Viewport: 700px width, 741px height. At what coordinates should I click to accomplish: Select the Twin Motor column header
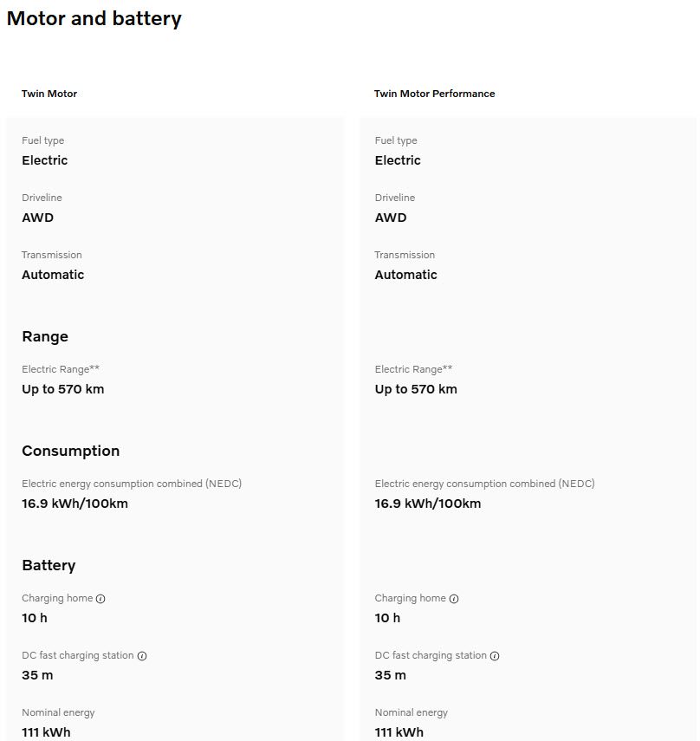49,94
